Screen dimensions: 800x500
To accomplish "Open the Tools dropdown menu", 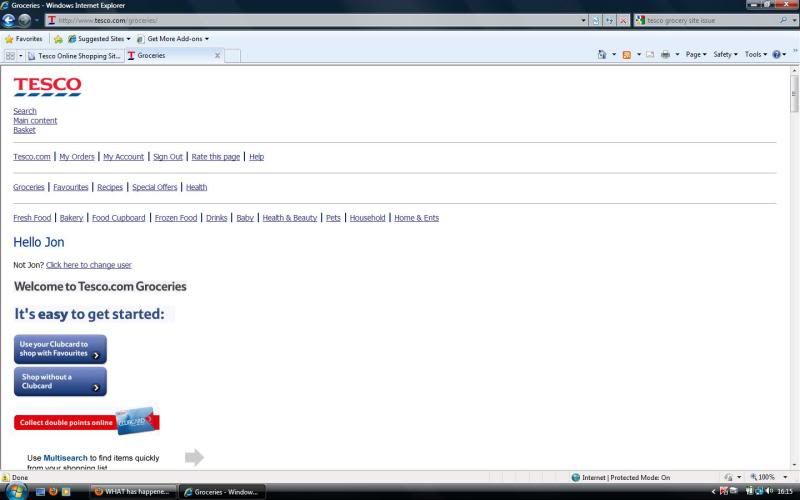I will click(755, 55).
